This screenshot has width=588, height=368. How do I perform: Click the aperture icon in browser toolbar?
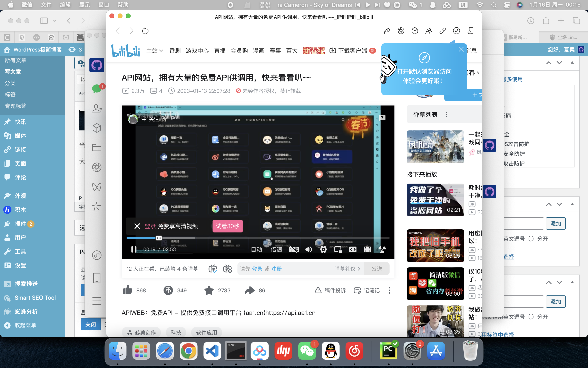point(401,31)
